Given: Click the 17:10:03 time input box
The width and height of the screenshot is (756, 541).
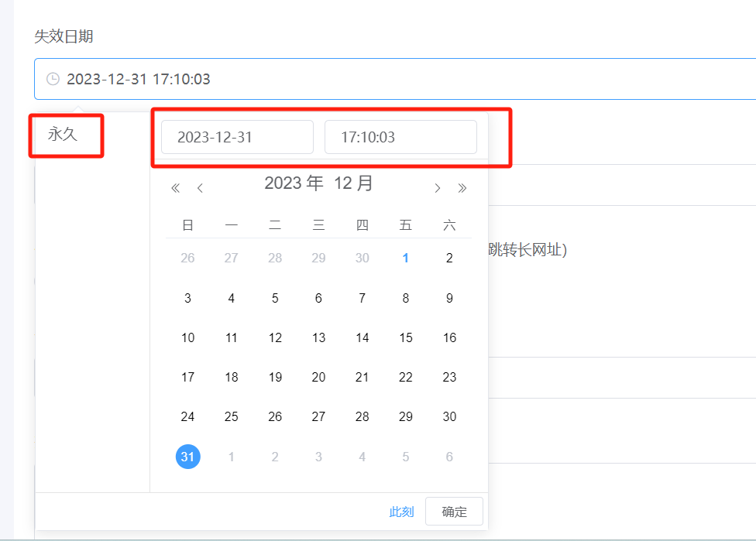Looking at the screenshot, I should (400, 137).
